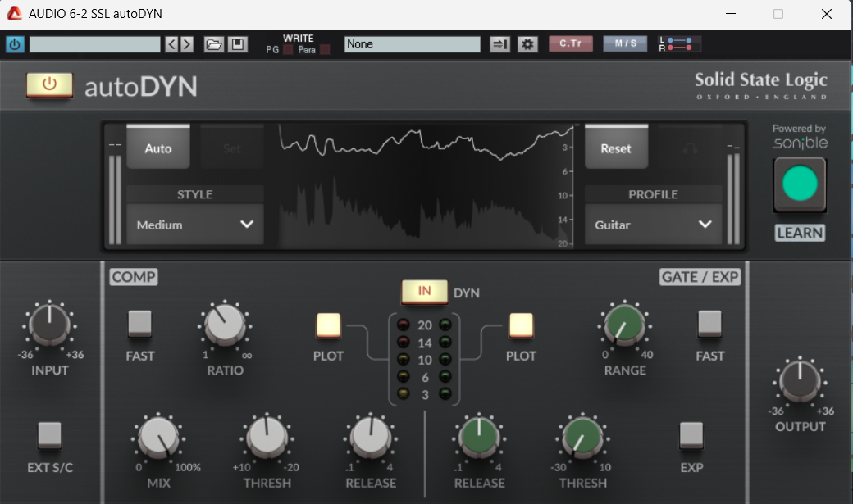The width and height of the screenshot is (853, 504).
Task: Click the blue host power bypass icon
Action: 15,44
